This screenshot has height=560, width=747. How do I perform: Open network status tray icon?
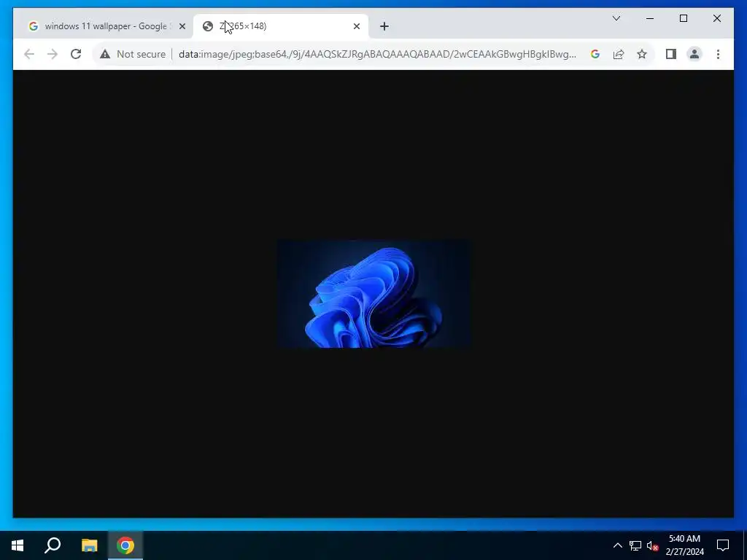click(x=635, y=545)
